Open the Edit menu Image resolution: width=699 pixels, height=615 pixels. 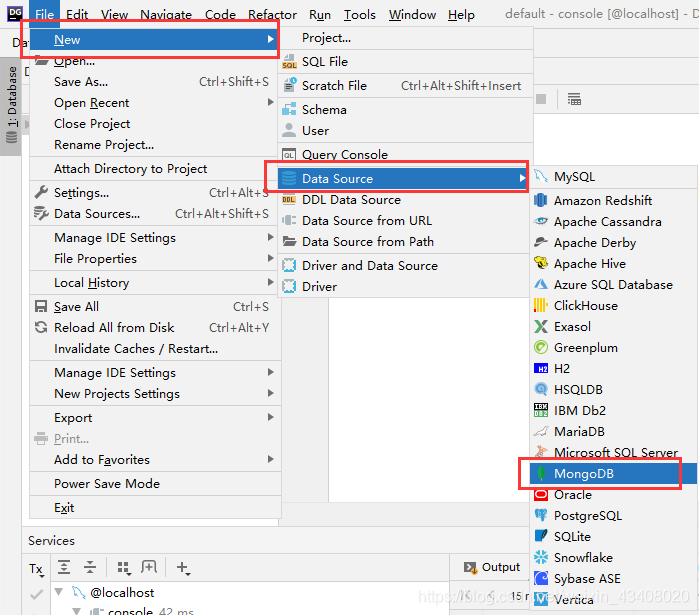(x=77, y=15)
